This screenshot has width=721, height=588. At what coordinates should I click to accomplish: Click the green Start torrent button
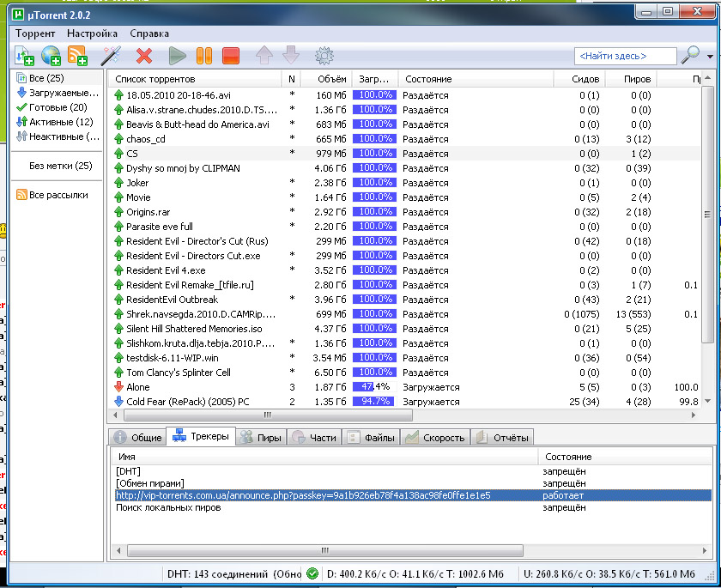(177, 56)
